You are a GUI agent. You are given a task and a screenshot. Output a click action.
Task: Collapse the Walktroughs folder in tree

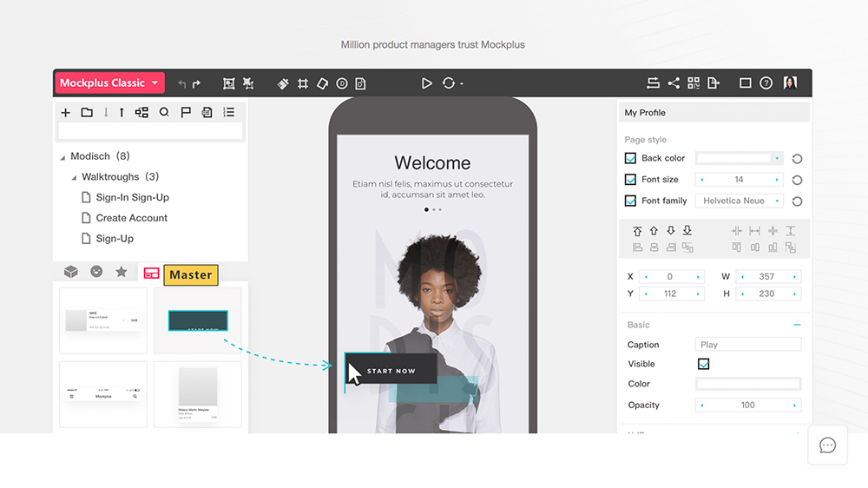pos(74,177)
